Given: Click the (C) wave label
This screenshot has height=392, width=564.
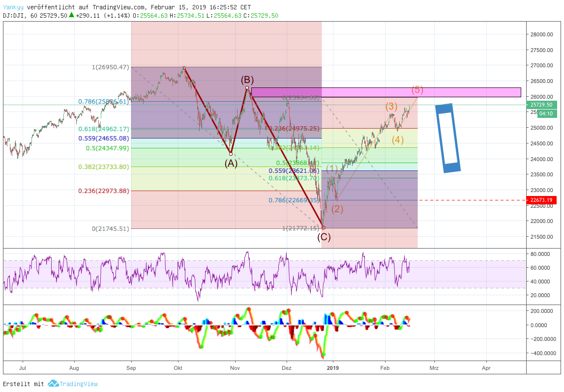Looking at the screenshot, I should 324,237.
